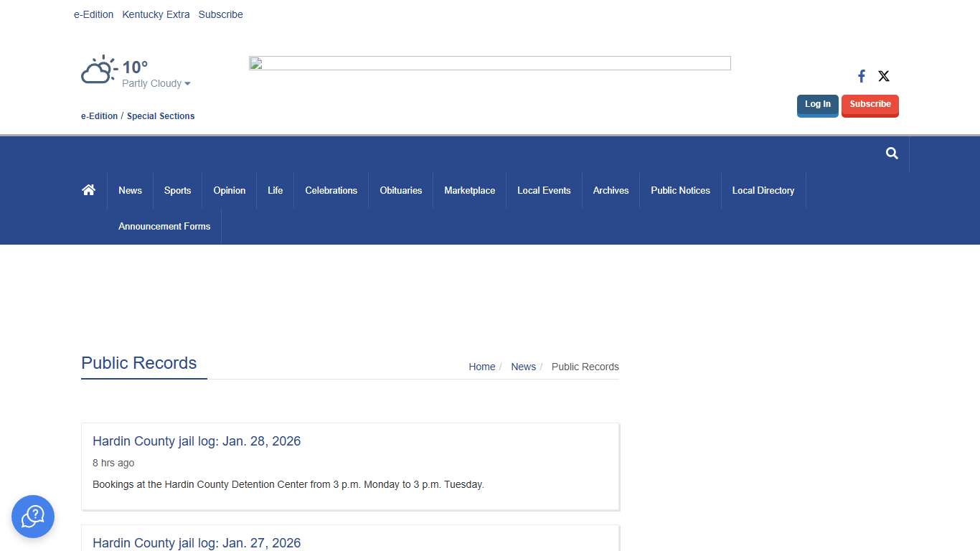The height and width of the screenshot is (551, 980).
Task: Open Special Sections link
Action: [x=161, y=116]
